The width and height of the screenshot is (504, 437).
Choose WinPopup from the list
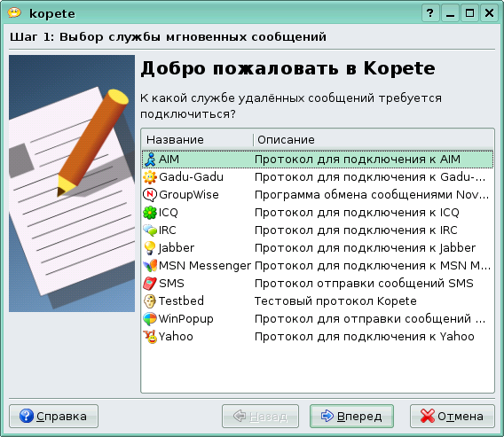186,319
